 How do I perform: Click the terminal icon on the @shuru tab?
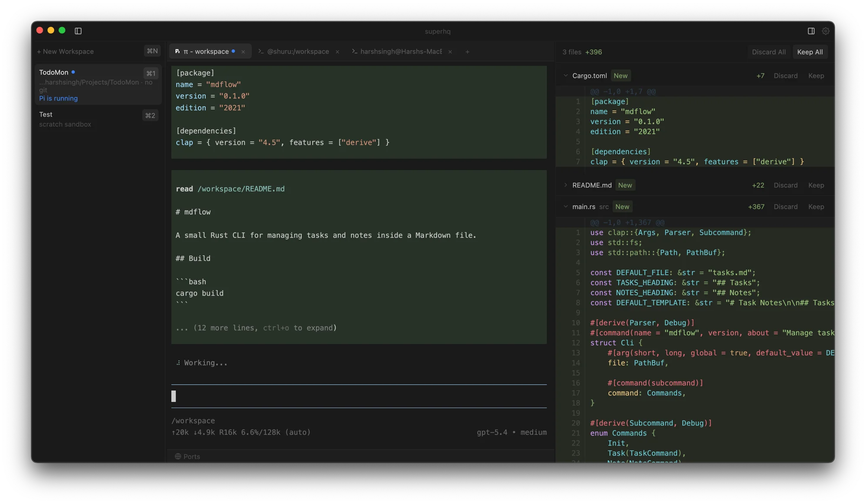pyautogui.click(x=260, y=51)
